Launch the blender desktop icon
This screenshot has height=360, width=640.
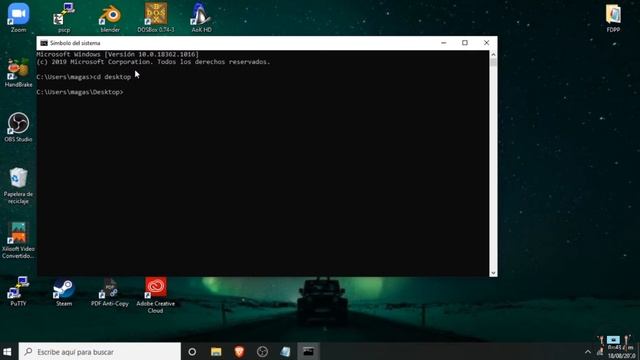(110, 18)
